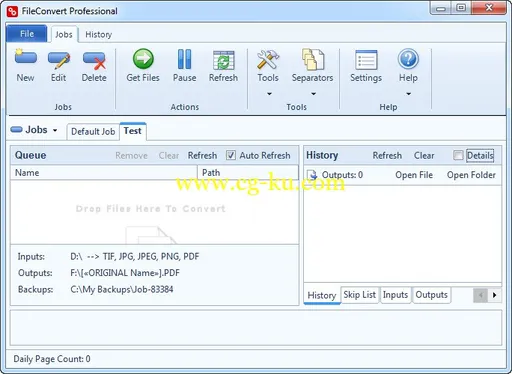Open the Settings icon
The image size is (512, 374).
(x=366, y=60)
